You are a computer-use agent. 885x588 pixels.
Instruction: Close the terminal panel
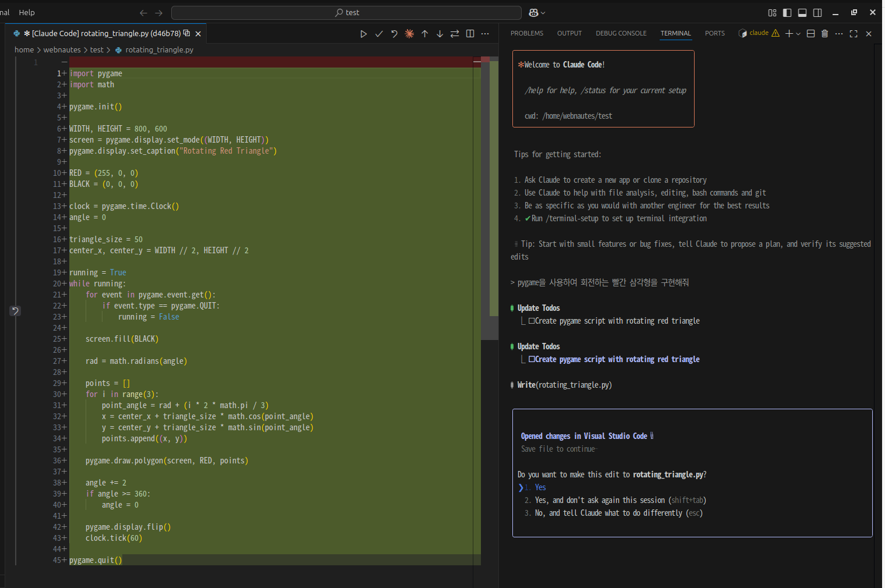[868, 34]
